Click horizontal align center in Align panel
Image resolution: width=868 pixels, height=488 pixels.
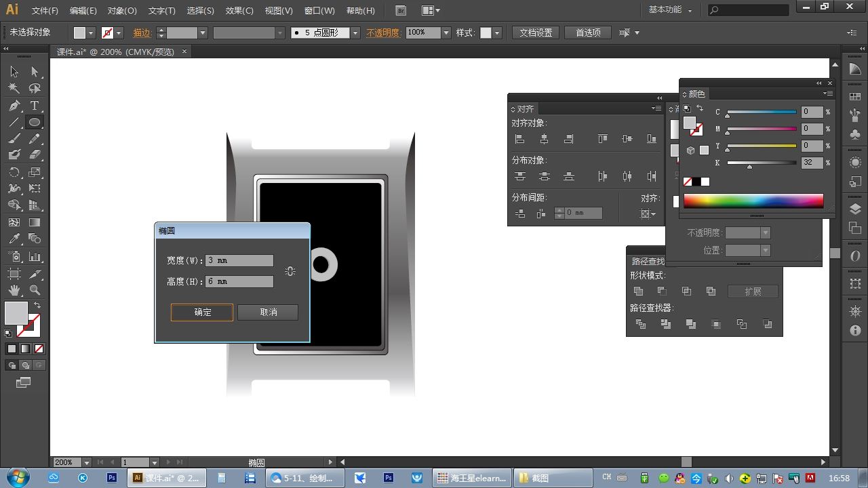[545, 139]
